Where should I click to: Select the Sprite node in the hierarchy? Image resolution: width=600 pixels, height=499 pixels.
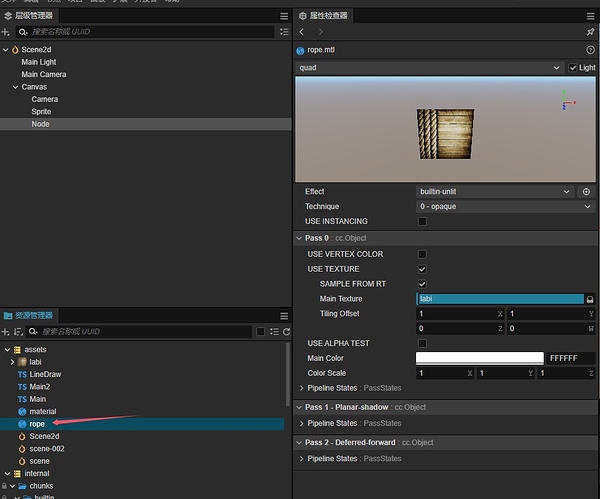point(41,112)
